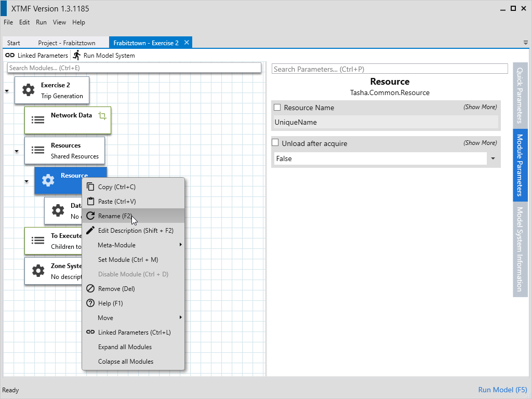
Task: Click the list icon of Resources module
Action: (38, 150)
